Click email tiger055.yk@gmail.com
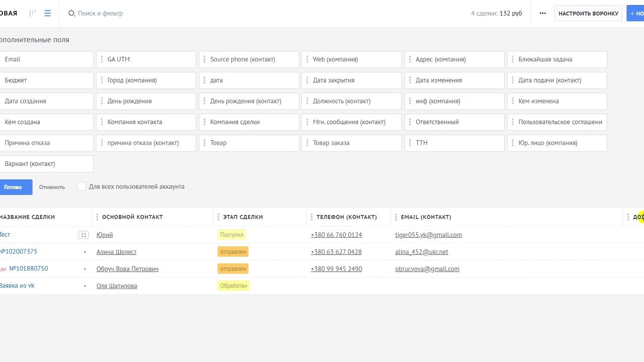Image resolution: width=644 pixels, height=362 pixels. tap(428, 235)
